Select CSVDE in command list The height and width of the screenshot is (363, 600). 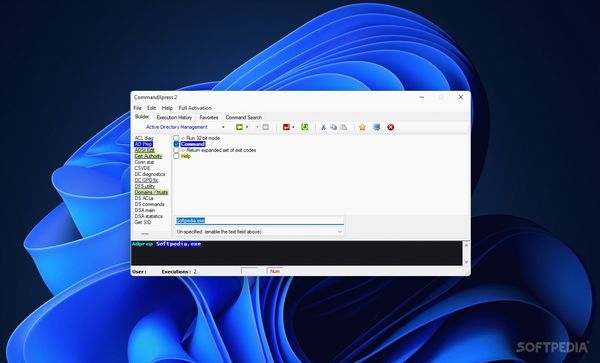pos(142,168)
